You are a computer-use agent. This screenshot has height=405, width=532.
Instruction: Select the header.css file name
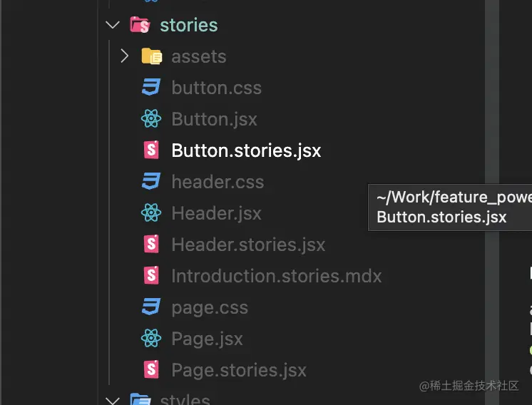(218, 182)
